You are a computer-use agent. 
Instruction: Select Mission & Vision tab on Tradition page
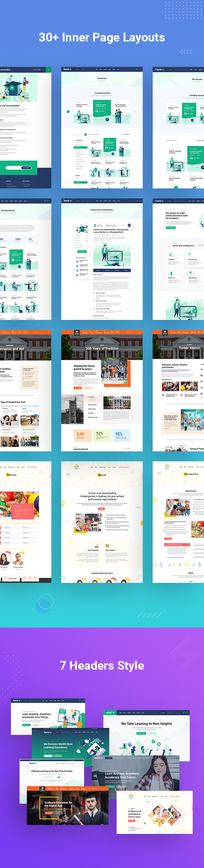click(92, 405)
